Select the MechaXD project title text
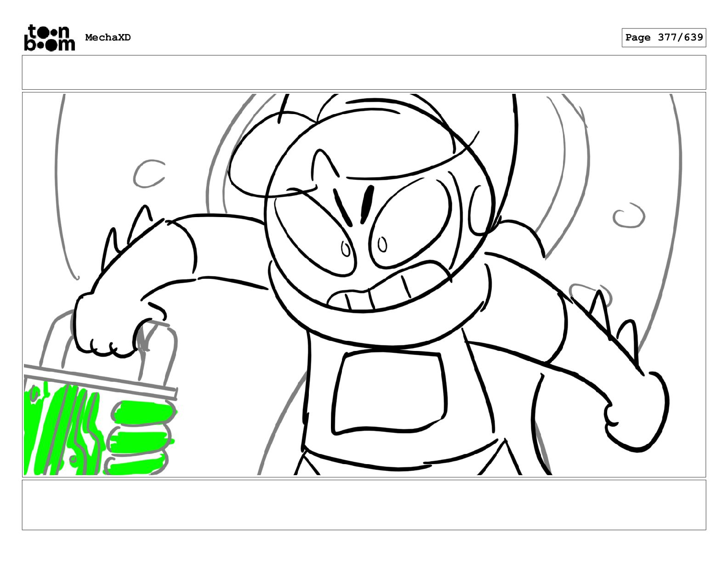The height and width of the screenshot is (563, 728). click(108, 38)
